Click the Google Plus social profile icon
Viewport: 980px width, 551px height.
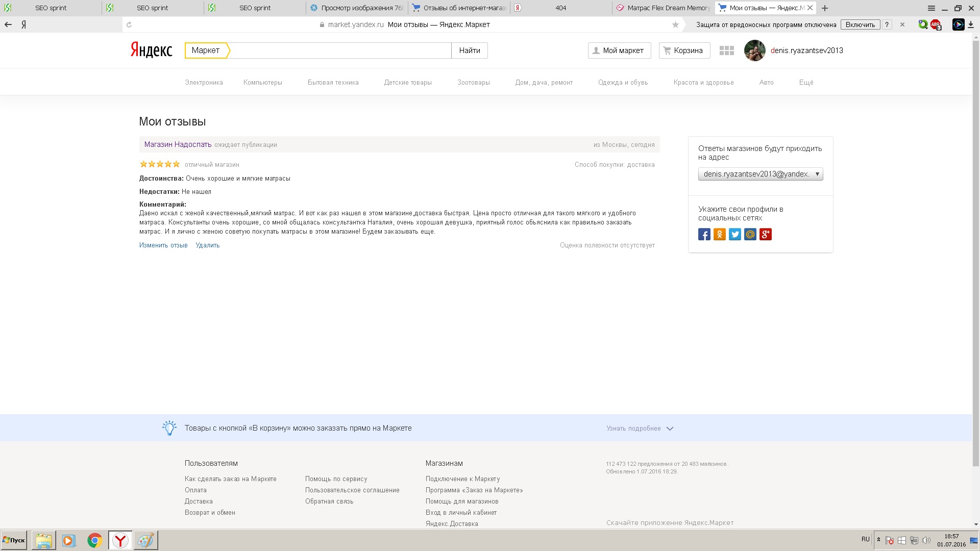(765, 235)
